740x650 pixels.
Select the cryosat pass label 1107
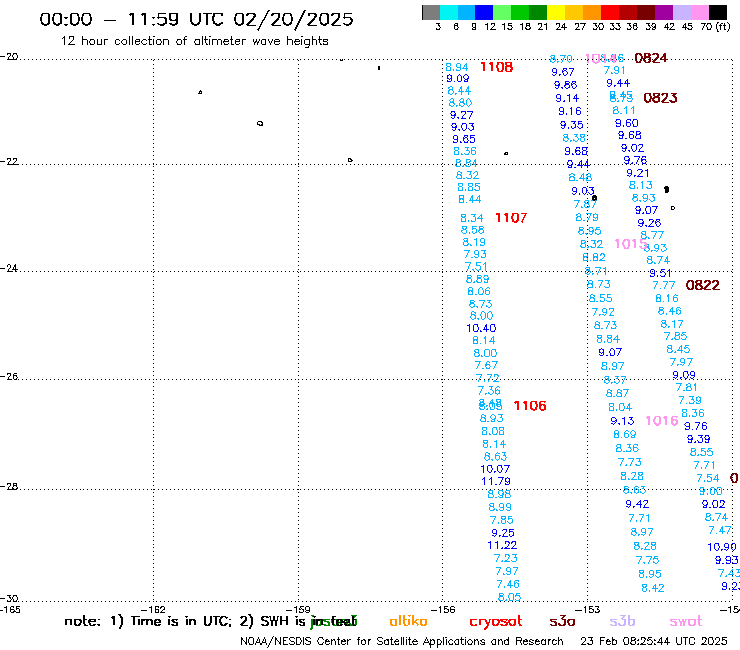point(511,218)
